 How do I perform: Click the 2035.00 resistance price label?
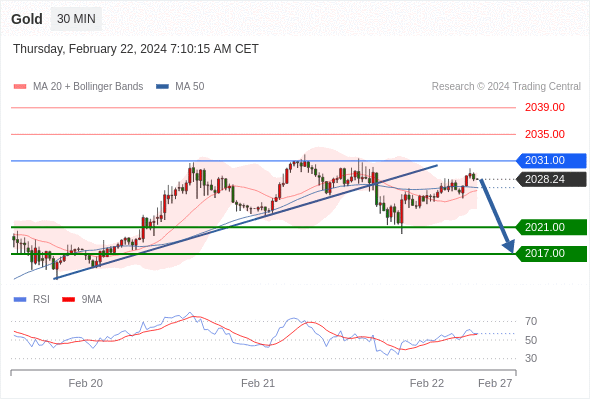click(545, 134)
